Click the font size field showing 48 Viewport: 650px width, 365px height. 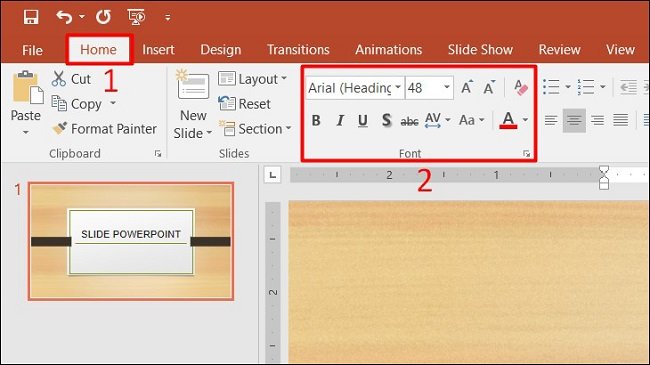click(423, 88)
